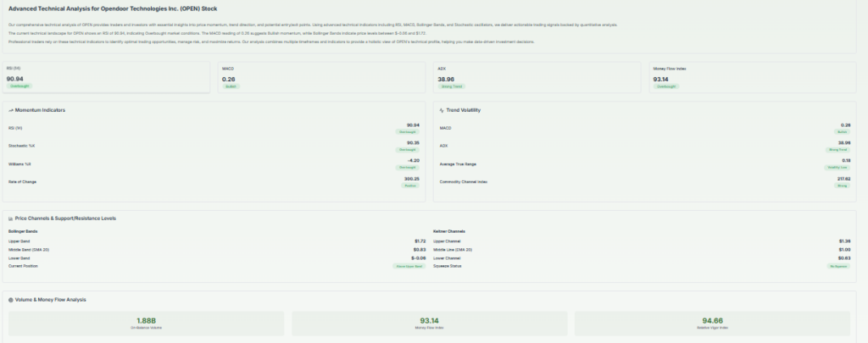The image size is (868, 343).
Task: Select the Advanced Technical Analysis page heading
Action: click(x=113, y=8)
